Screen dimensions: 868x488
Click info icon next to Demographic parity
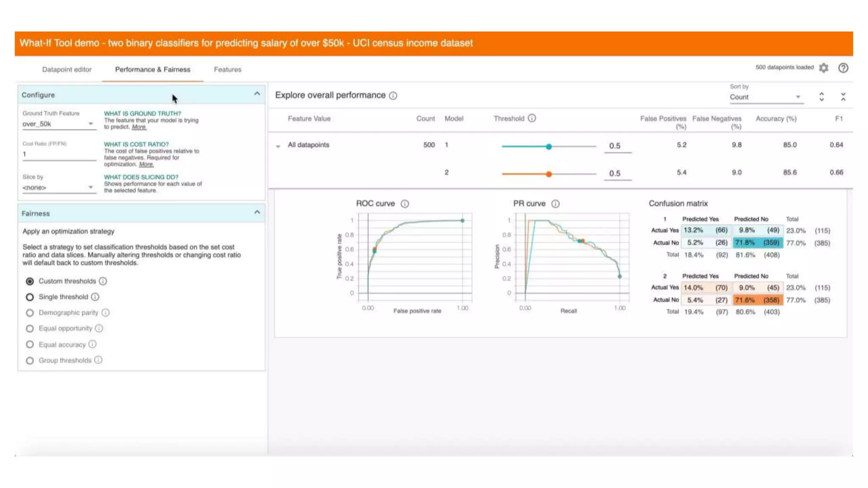106,313
